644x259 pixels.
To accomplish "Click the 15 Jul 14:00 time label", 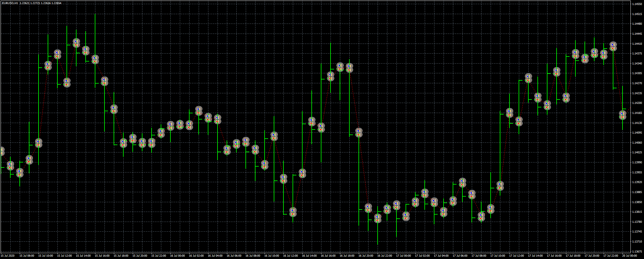I will (83, 256).
